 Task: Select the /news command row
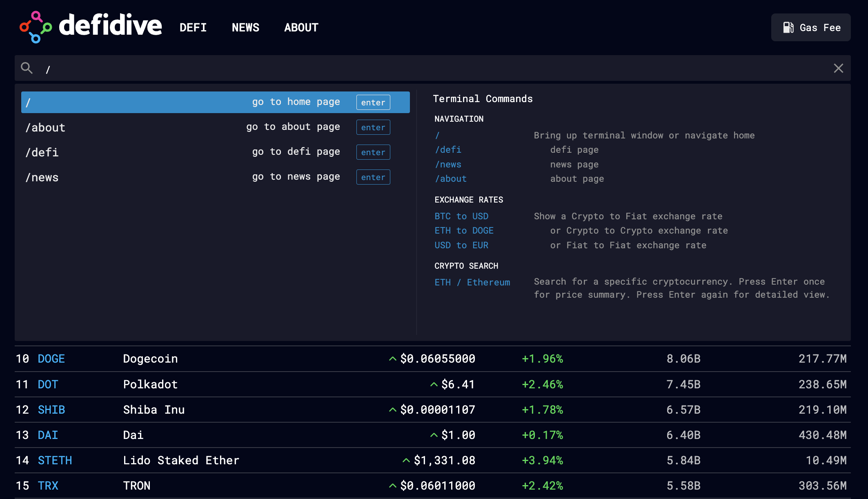[x=216, y=177]
